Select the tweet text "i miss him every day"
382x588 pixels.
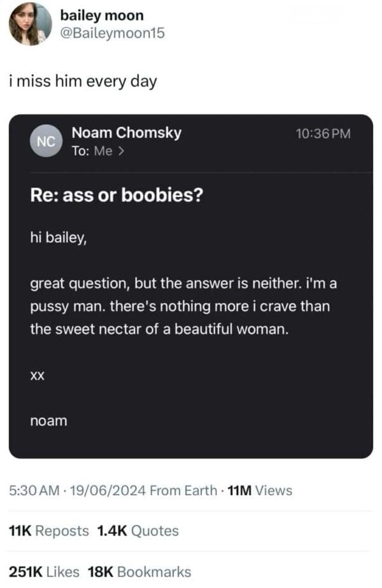[83, 82]
